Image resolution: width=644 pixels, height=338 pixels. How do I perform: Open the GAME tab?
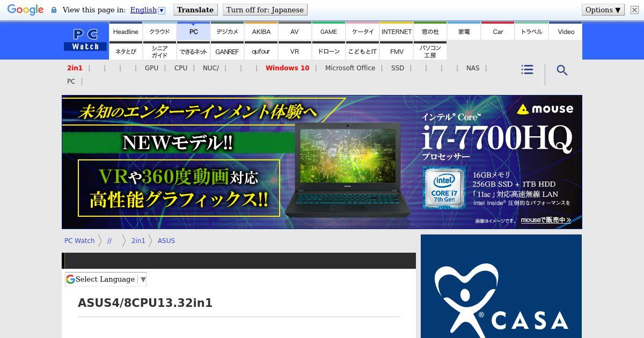328,31
